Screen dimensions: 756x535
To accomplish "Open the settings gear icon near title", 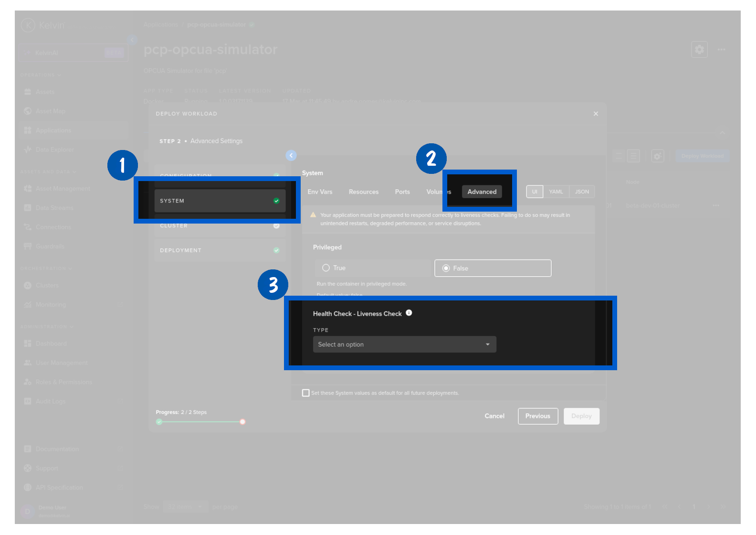I will [x=699, y=49].
